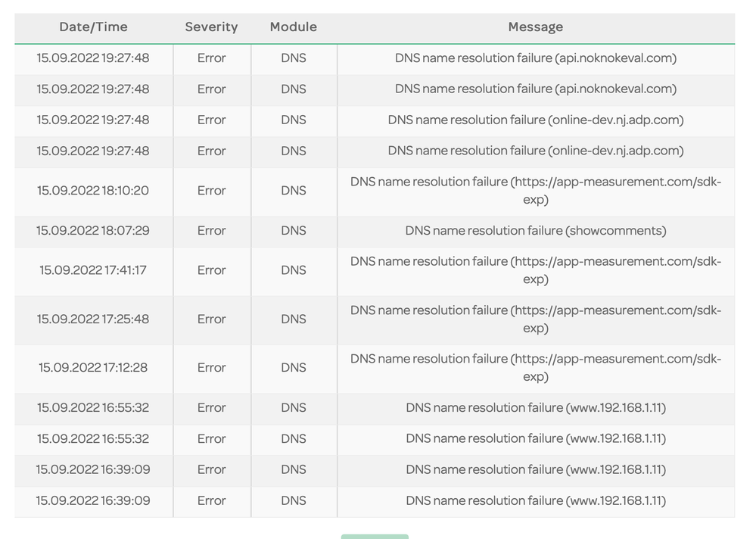
Task: Click the timestamp cell showing 16:55:32
Action: point(92,408)
